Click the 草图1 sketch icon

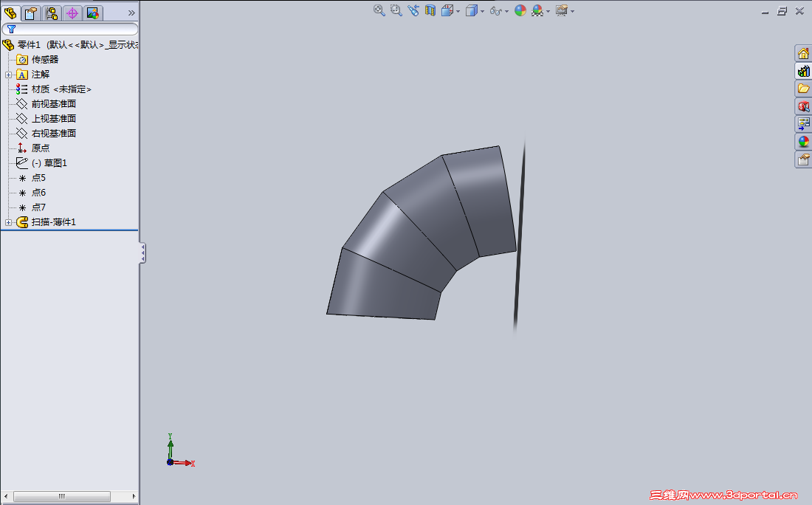21,163
